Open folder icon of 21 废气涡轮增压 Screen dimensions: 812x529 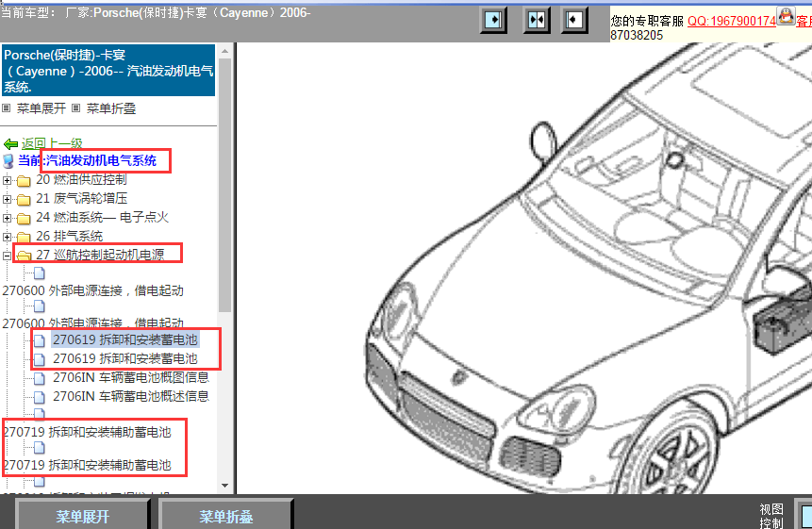[24, 199]
